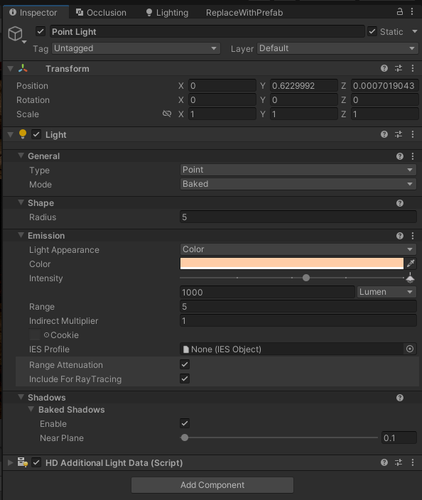This screenshot has height=500, width=422.
Task: Click the GameObject cube icon picker
Action: point(16,34)
